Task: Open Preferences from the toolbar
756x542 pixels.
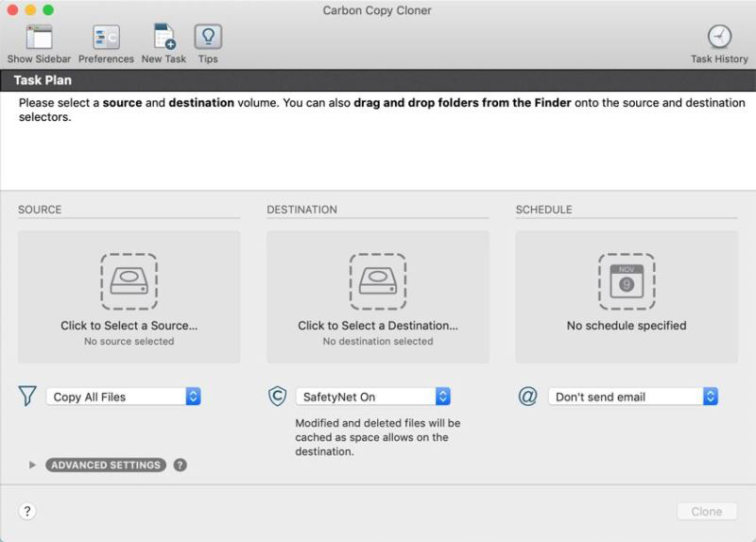Action: [x=106, y=37]
